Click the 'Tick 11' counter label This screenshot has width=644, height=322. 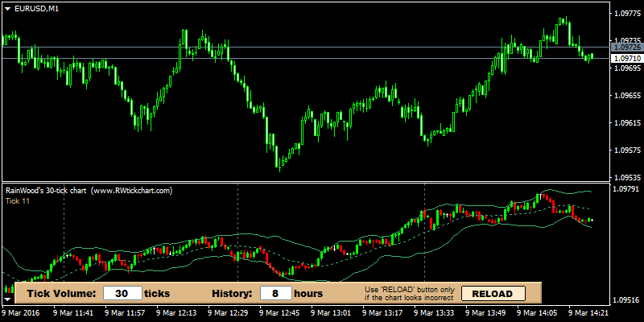pyautogui.click(x=17, y=200)
